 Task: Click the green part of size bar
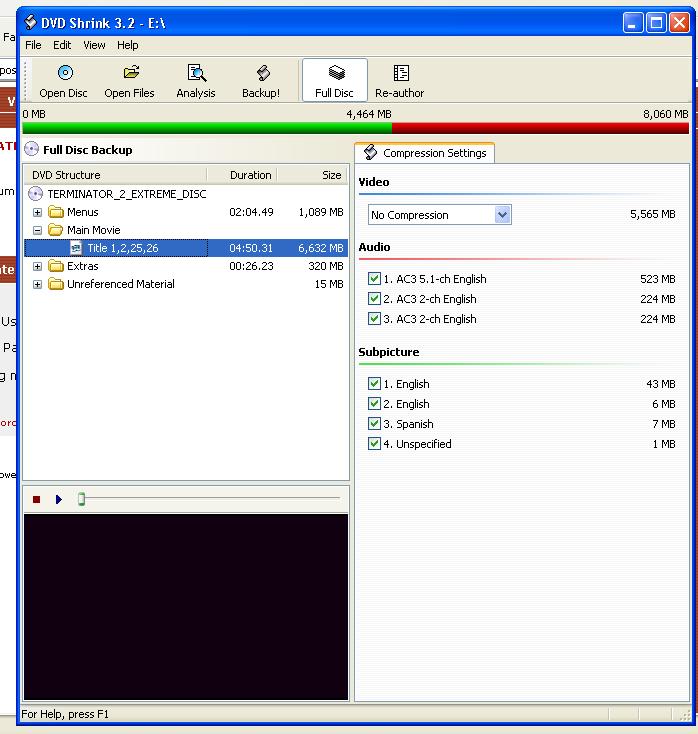[207, 128]
